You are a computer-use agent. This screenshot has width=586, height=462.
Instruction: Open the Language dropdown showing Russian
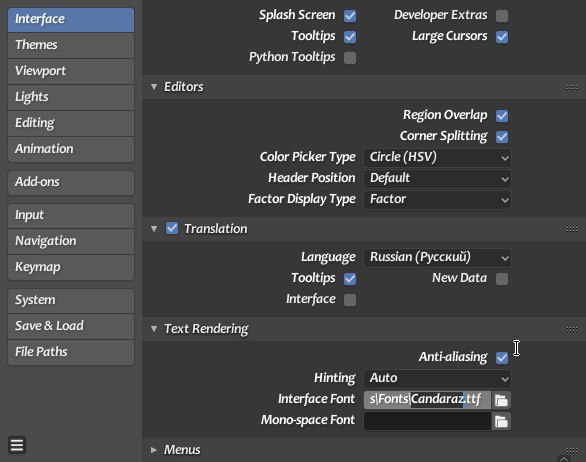(x=437, y=258)
